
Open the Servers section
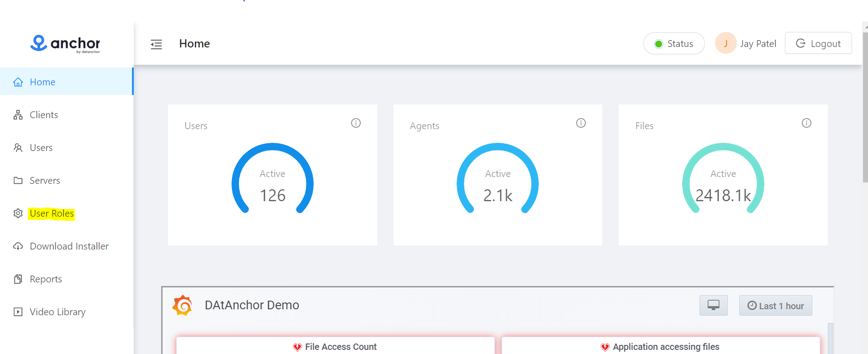(67, 181)
